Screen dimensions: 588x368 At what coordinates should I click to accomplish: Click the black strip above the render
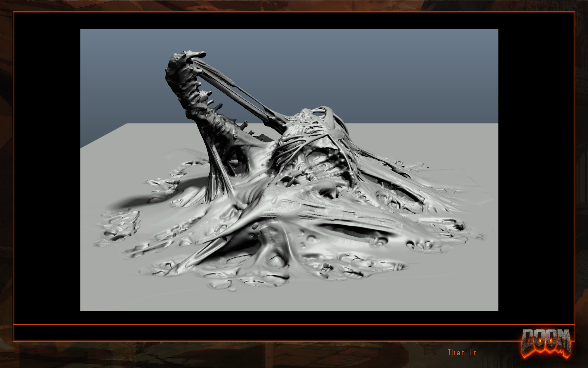pyautogui.click(x=289, y=20)
